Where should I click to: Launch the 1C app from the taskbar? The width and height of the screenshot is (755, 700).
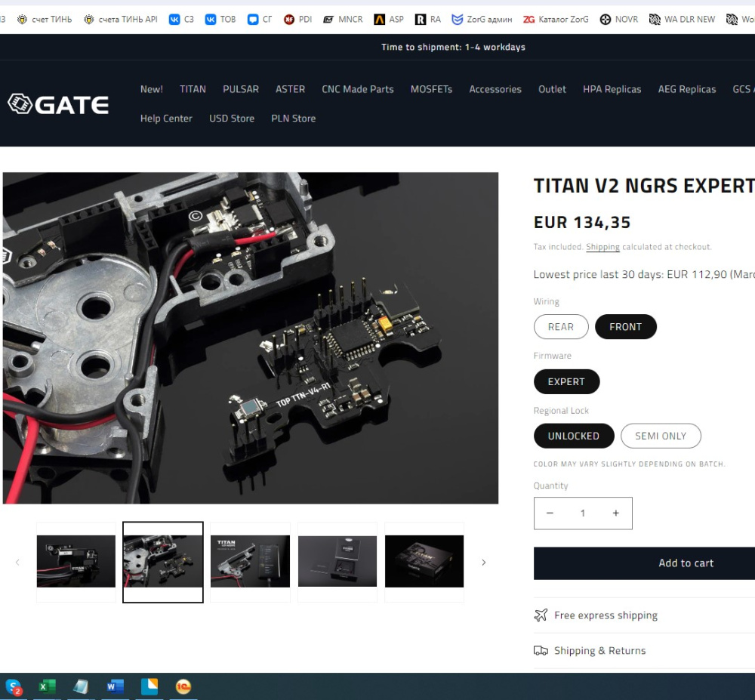(x=183, y=686)
